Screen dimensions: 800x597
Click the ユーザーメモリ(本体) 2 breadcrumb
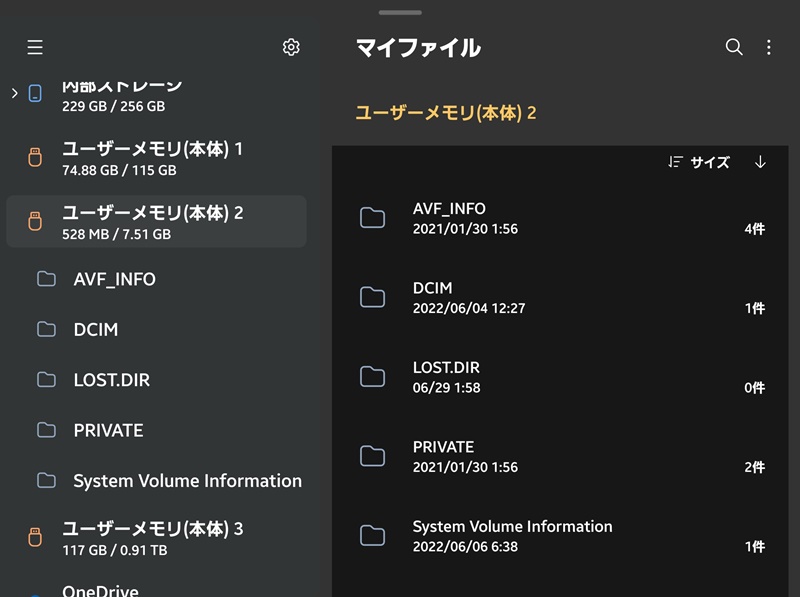click(x=446, y=113)
